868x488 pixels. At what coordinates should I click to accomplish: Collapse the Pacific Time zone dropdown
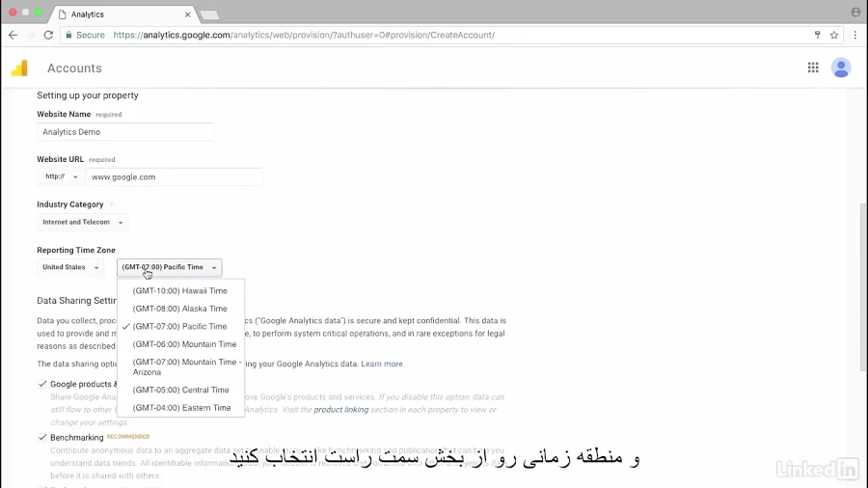coord(170,267)
